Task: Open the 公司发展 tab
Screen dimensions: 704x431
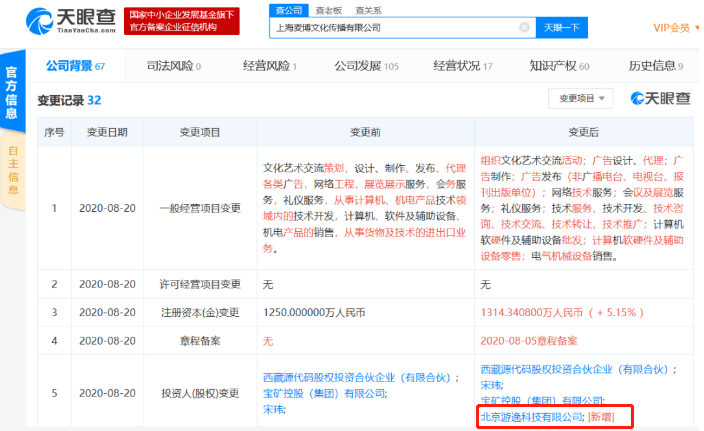Action: 366,66
